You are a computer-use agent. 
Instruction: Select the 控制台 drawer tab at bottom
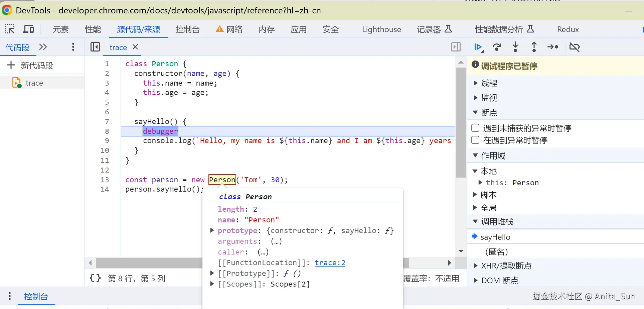36,296
